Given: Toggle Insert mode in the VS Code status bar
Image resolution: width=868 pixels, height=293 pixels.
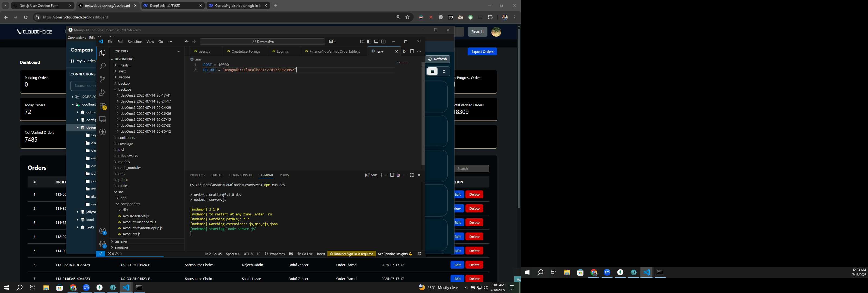Looking at the screenshot, I should coord(321,254).
